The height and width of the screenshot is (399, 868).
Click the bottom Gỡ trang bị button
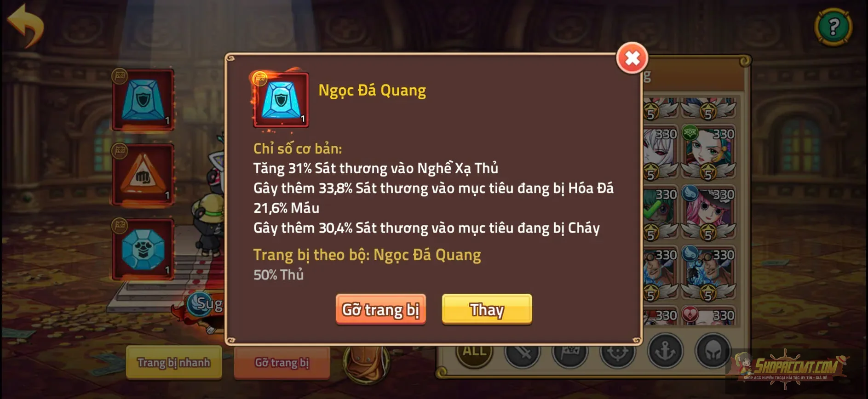click(x=282, y=363)
